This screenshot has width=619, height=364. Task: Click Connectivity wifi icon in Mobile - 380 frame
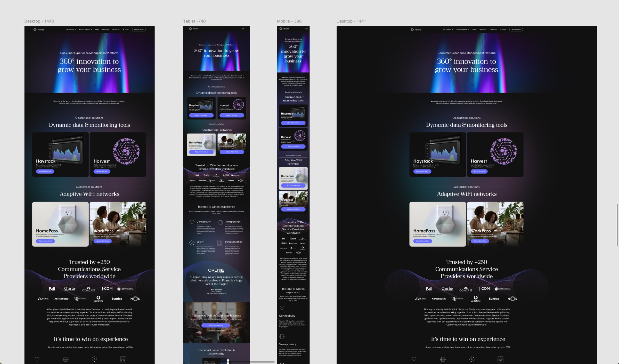pyautogui.click(x=282, y=308)
